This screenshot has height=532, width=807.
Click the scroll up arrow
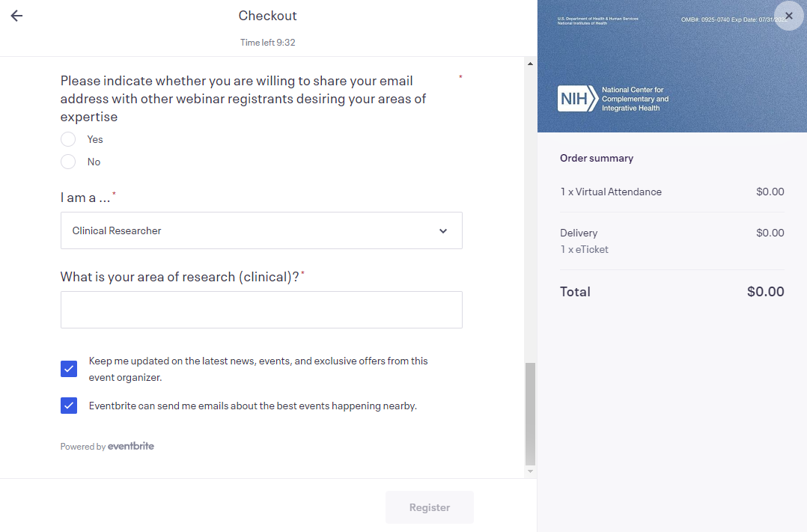tap(531, 64)
